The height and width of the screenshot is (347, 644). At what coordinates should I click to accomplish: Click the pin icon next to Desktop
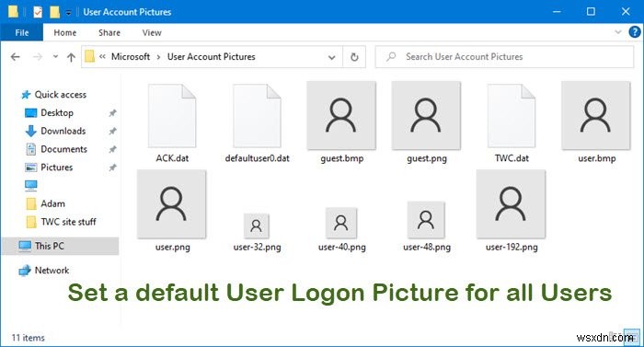[x=112, y=113]
